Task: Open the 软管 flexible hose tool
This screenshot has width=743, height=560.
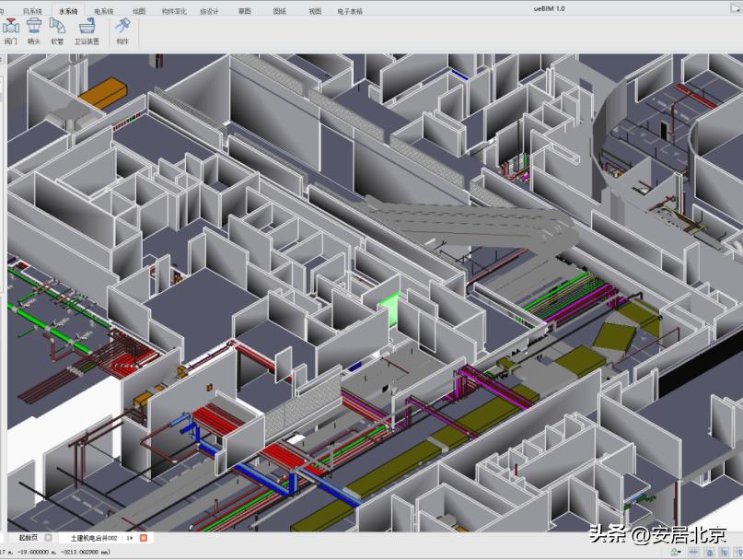Action: pyautogui.click(x=57, y=29)
